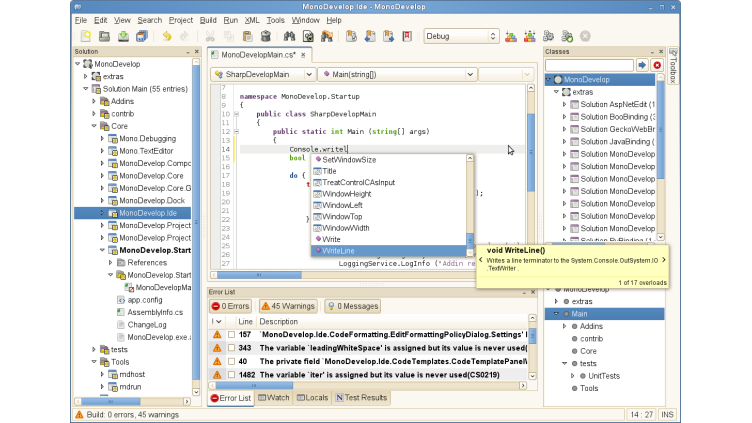Click the Classes panel search field
Image resolution: width=752 pixels, height=423 pixels.
[x=589, y=65]
